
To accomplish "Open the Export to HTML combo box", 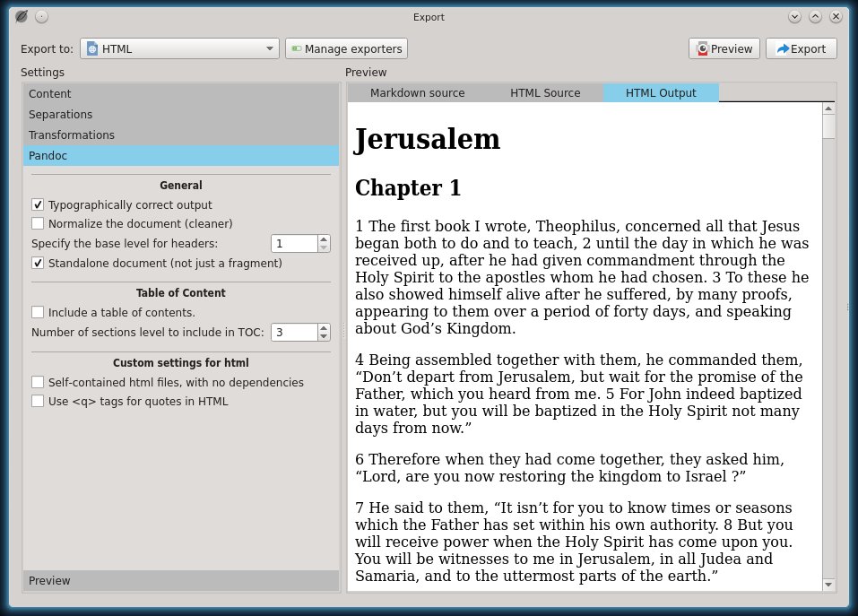I will click(x=179, y=48).
